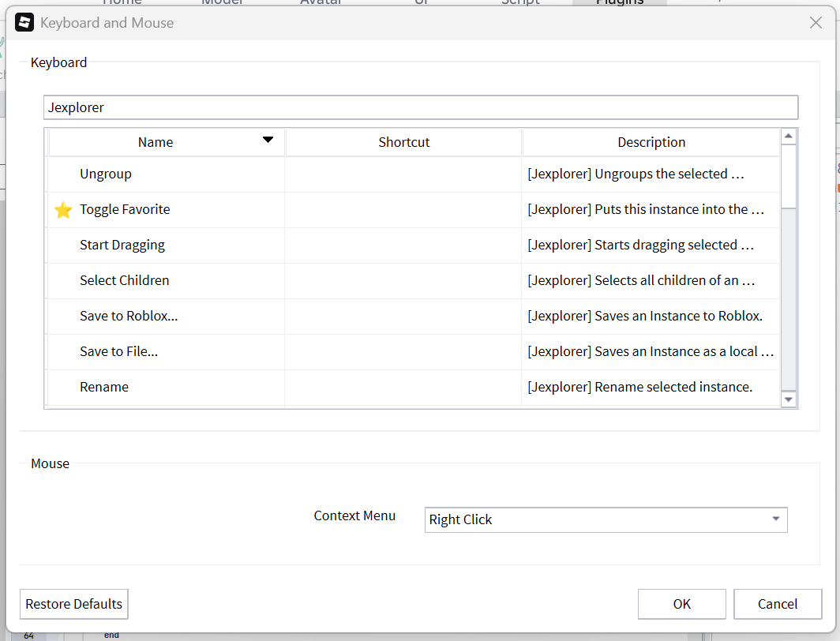Click the sort arrow on the Name column
This screenshot has height=641, width=840.
tap(268, 141)
